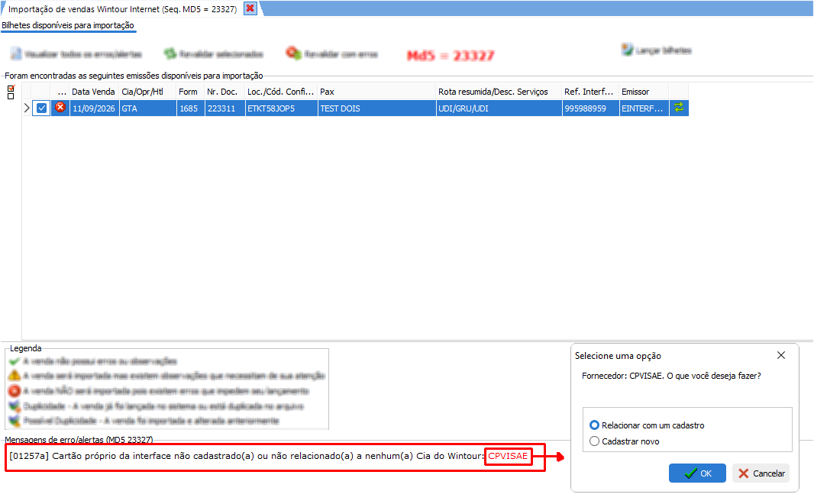Click the Form column header
Image resolution: width=814 pixels, height=504 pixels.
191,92
